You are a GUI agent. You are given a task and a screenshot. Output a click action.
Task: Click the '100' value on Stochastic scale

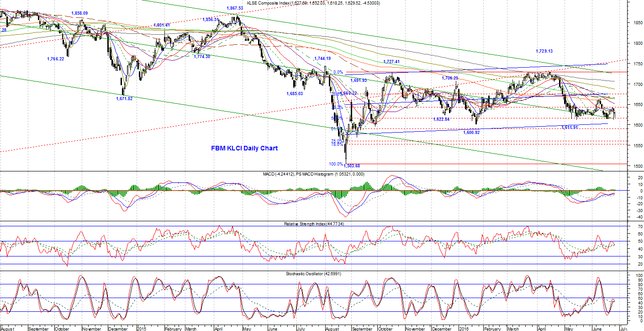639,277
